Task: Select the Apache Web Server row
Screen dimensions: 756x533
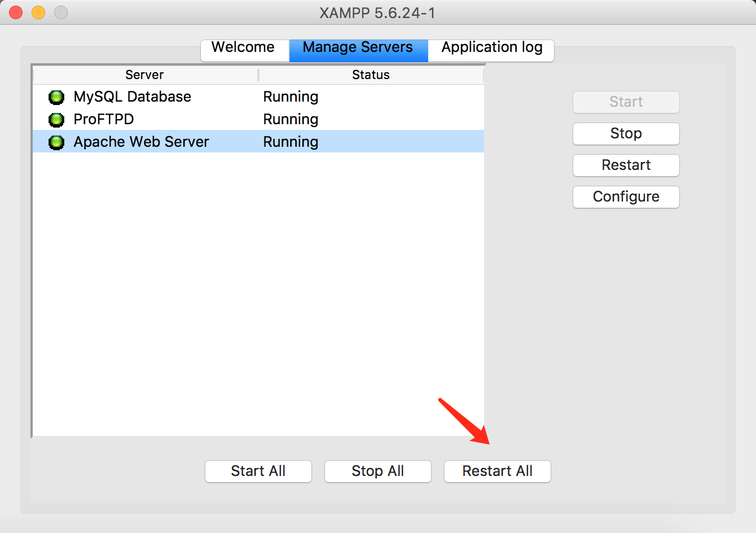Action: 258,142
